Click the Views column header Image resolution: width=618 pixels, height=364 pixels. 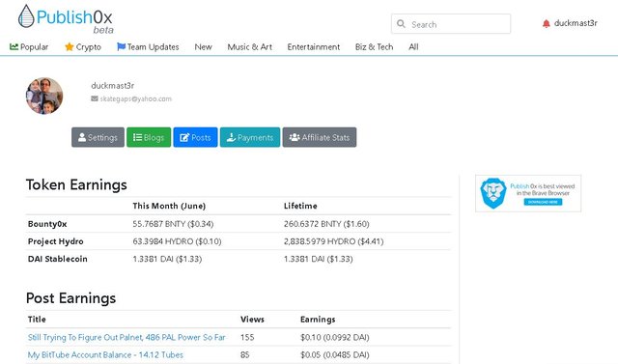point(252,320)
